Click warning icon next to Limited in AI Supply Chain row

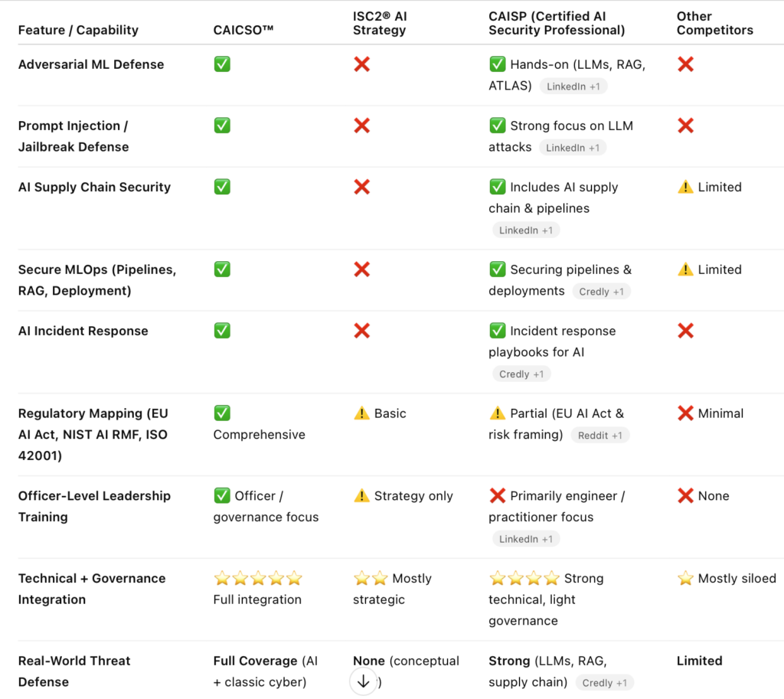point(685,187)
